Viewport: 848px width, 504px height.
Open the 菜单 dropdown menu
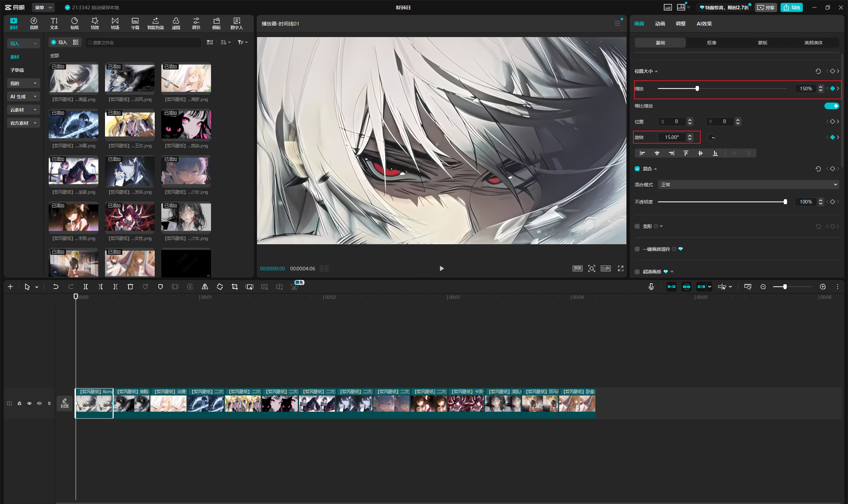click(x=43, y=8)
